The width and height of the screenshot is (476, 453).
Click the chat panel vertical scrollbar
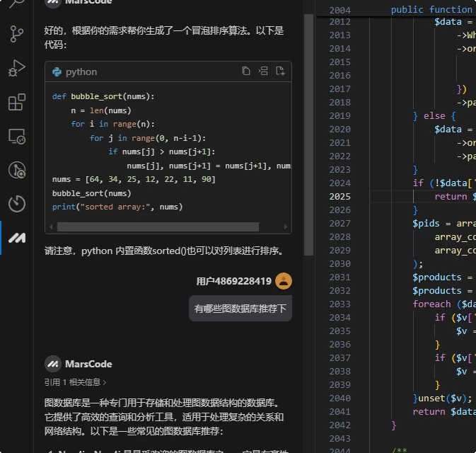(x=308, y=134)
